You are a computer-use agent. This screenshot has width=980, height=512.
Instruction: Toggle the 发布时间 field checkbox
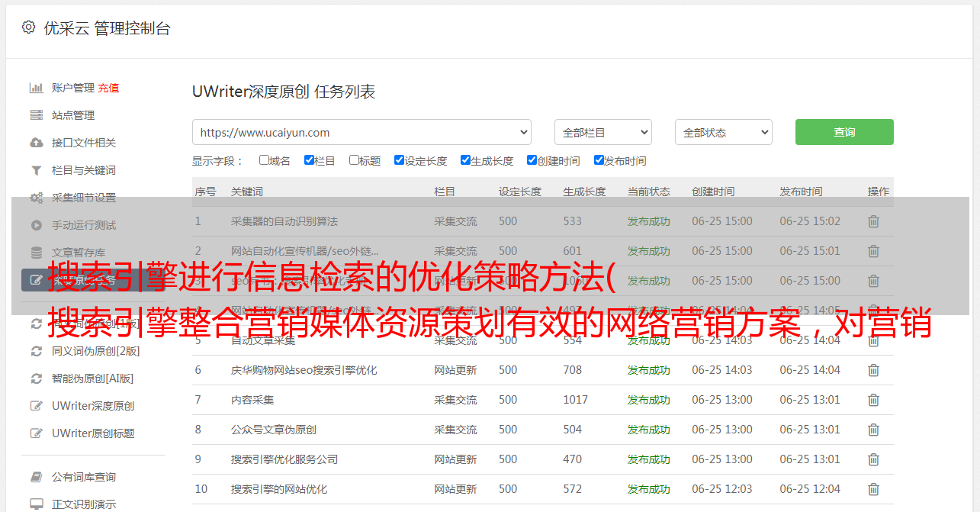[599, 160]
